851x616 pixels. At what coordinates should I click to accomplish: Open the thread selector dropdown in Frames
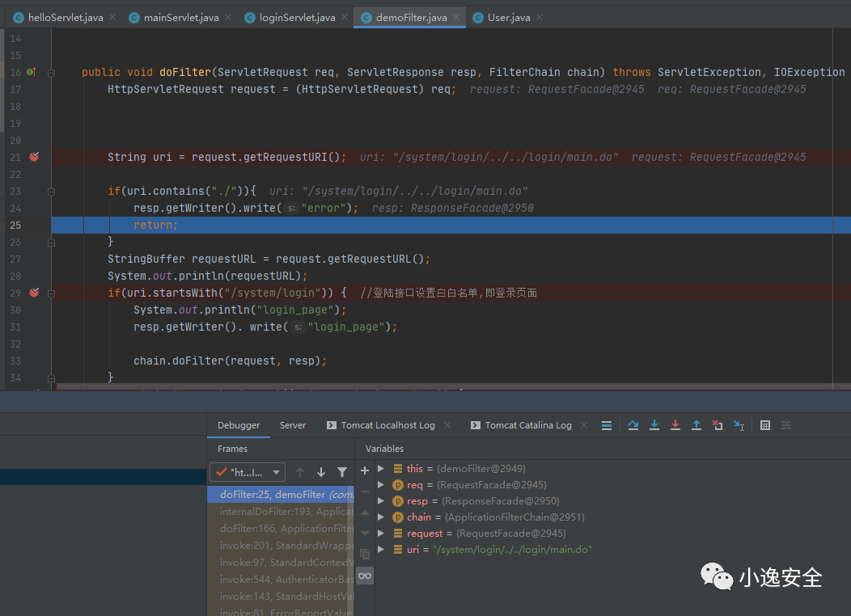247,472
